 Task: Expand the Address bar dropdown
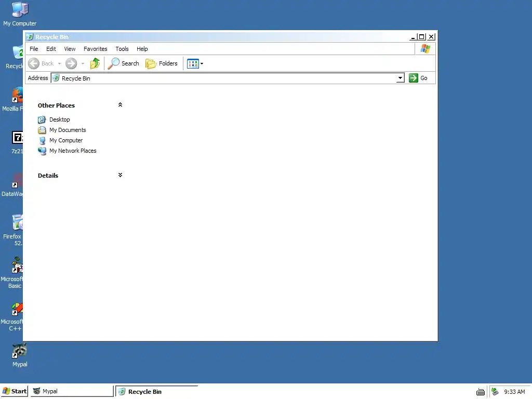point(401,78)
